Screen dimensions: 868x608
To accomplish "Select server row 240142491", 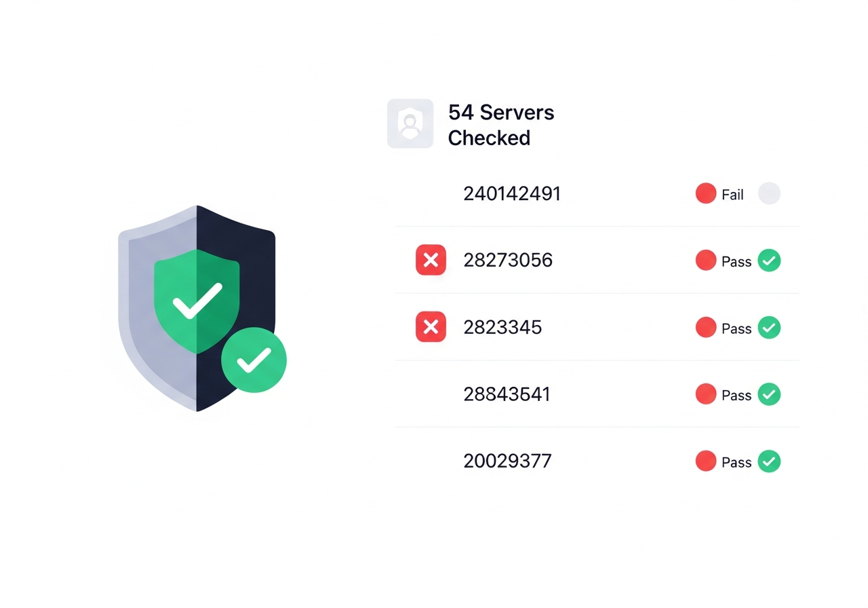I will click(x=512, y=194).
